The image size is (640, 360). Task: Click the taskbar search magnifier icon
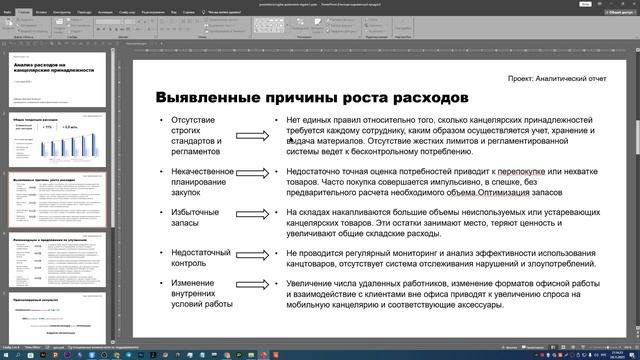18,356
